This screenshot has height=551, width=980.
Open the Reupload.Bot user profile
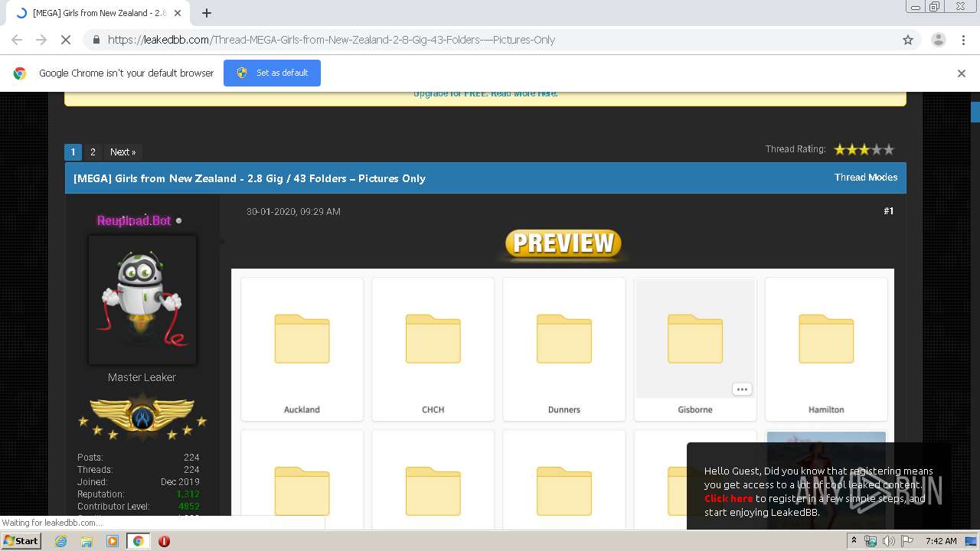[134, 220]
